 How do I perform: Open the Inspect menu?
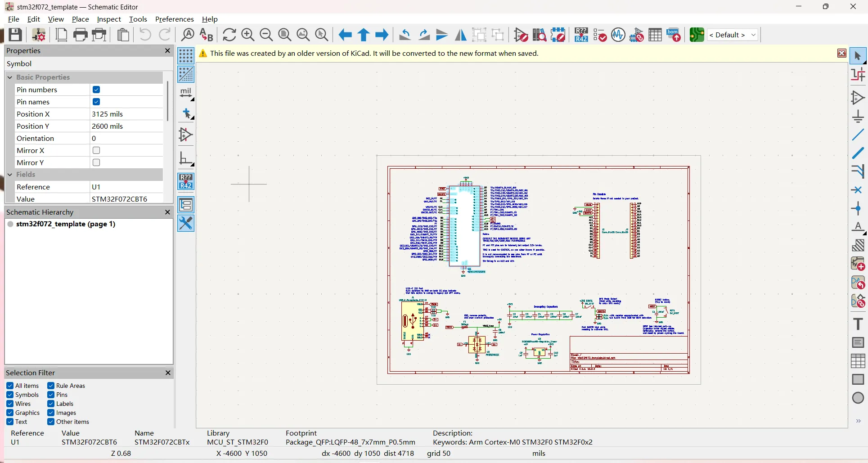pyautogui.click(x=109, y=19)
